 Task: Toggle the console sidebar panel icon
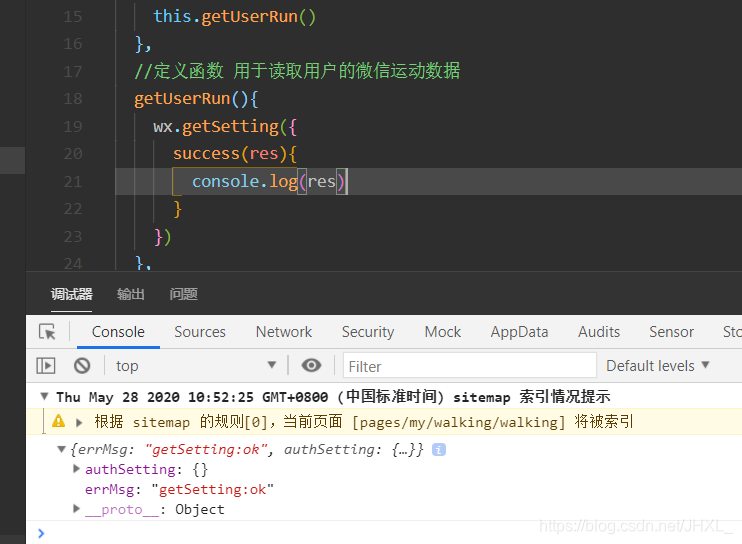tap(46, 366)
